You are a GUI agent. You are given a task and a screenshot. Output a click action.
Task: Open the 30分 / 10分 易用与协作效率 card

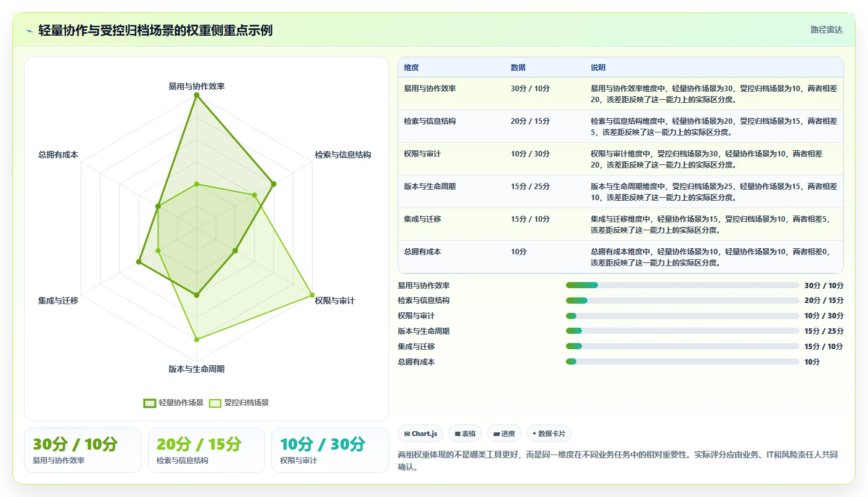[83, 450]
